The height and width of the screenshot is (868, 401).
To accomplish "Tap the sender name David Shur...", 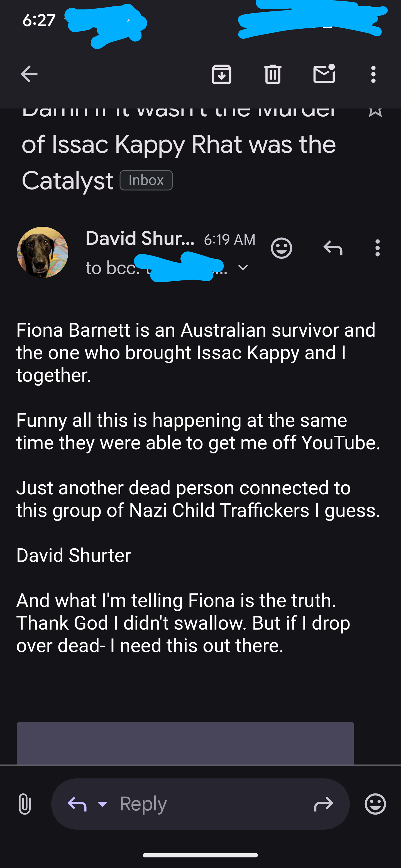I will click(x=140, y=238).
